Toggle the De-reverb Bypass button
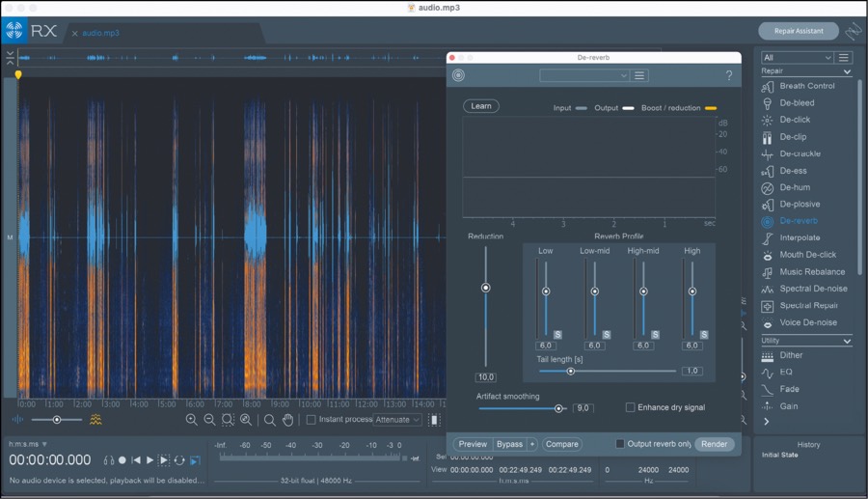Viewport: 868px width, 499px height. pyautogui.click(x=509, y=444)
